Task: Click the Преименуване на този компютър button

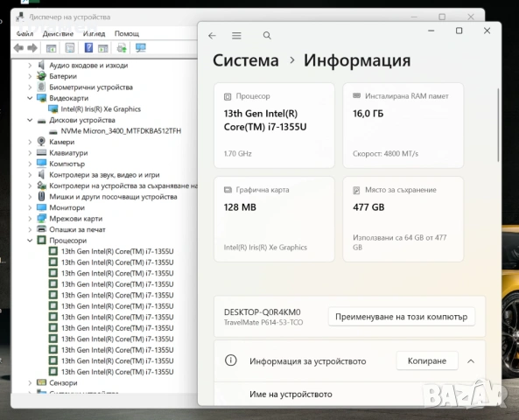Action: tap(402, 317)
